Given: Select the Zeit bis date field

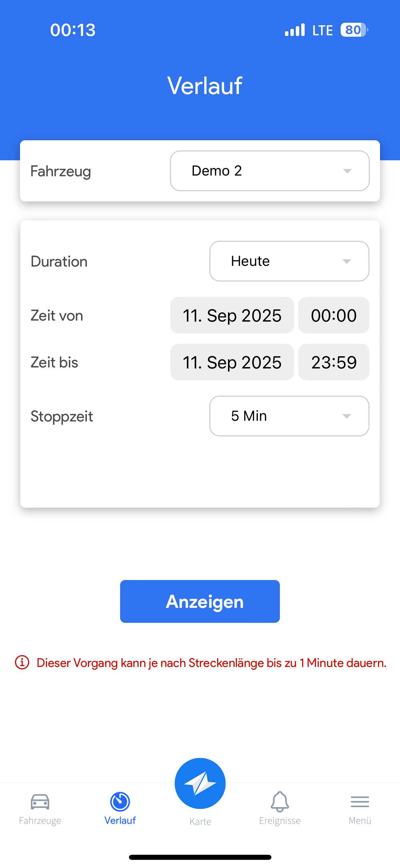Looking at the screenshot, I should pyautogui.click(x=232, y=362).
